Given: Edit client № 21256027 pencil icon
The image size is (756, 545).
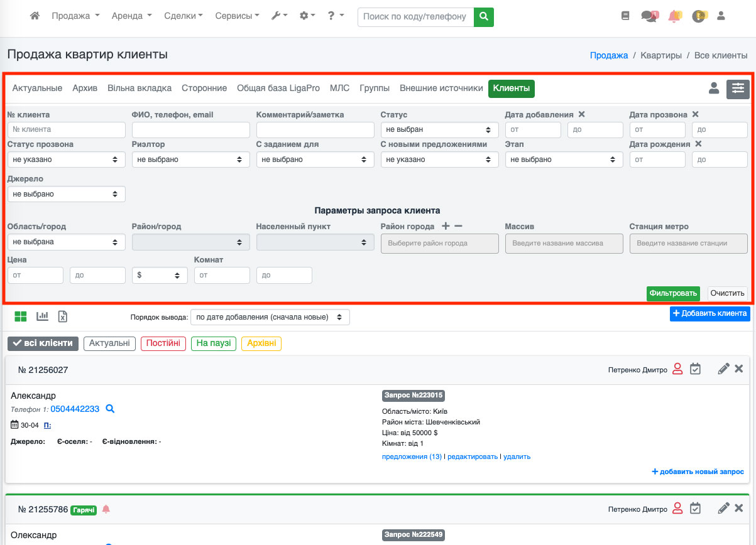Looking at the screenshot, I should [x=723, y=369].
